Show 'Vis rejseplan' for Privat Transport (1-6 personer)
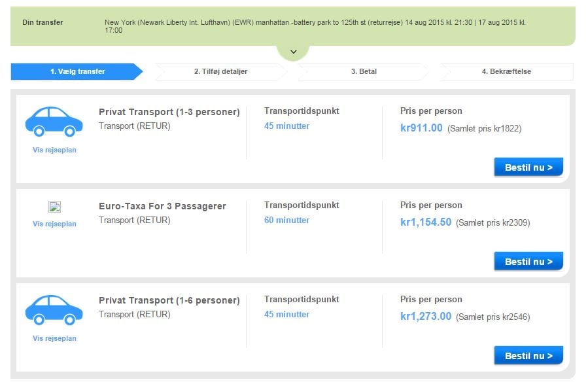This screenshot has height=384, width=588. point(54,338)
